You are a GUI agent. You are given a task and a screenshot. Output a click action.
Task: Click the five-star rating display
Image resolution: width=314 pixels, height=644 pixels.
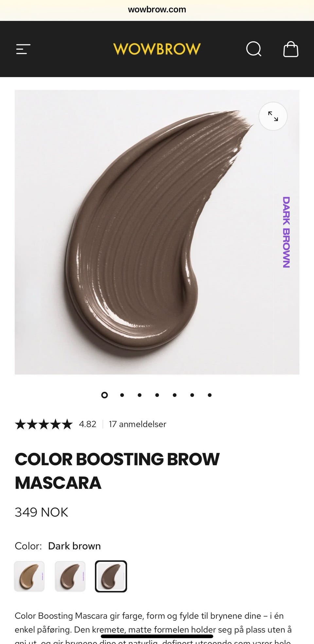44,424
